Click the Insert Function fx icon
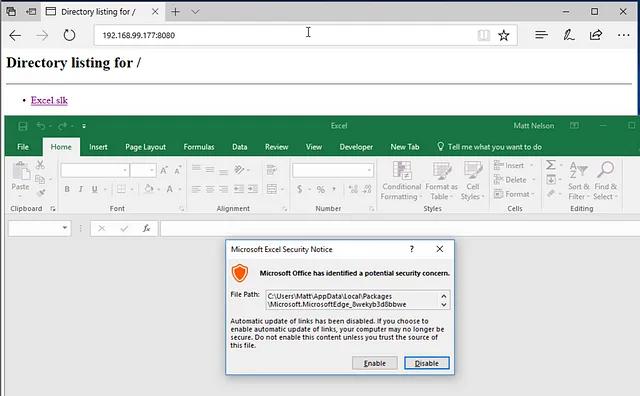Viewport: 640px width, 396px height. [x=147, y=228]
